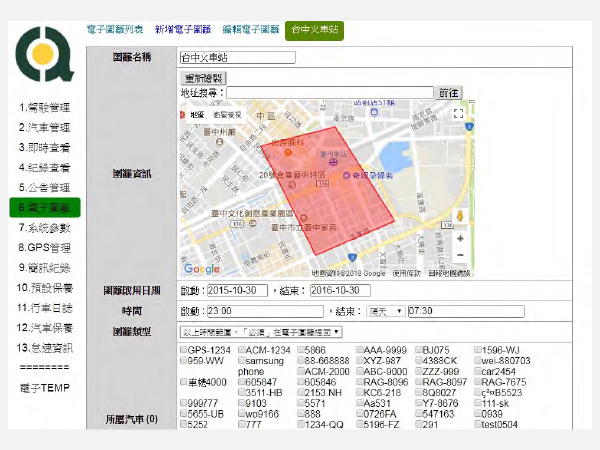Viewport: 600px width, 450px height.
Task: Open 10.預設保養 menu item
Action: pyautogui.click(x=45, y=288)
